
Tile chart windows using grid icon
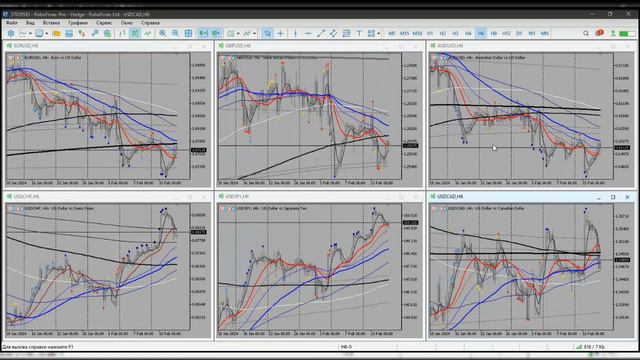click(x=188, y=33)
